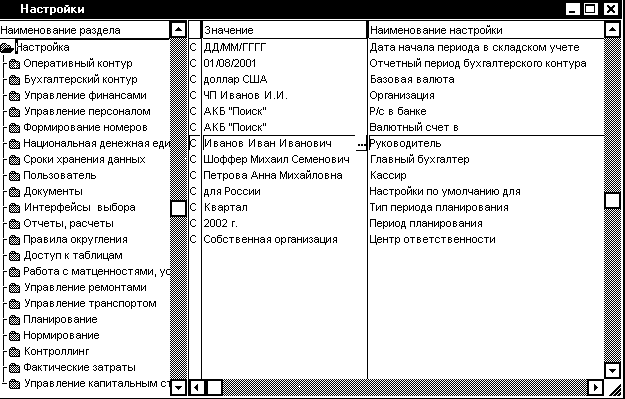
Task: Click folder icon beside Пользователь
Action: click(14, 176)
